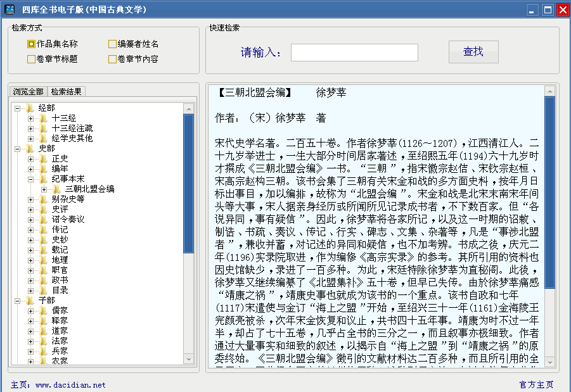Screen dimensions: 571x392
Task: Click the 政书 folder icon
Action: click(x=43, y=281)
